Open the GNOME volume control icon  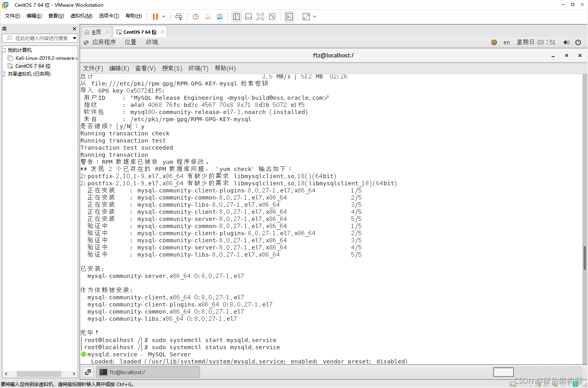[567, 42]
